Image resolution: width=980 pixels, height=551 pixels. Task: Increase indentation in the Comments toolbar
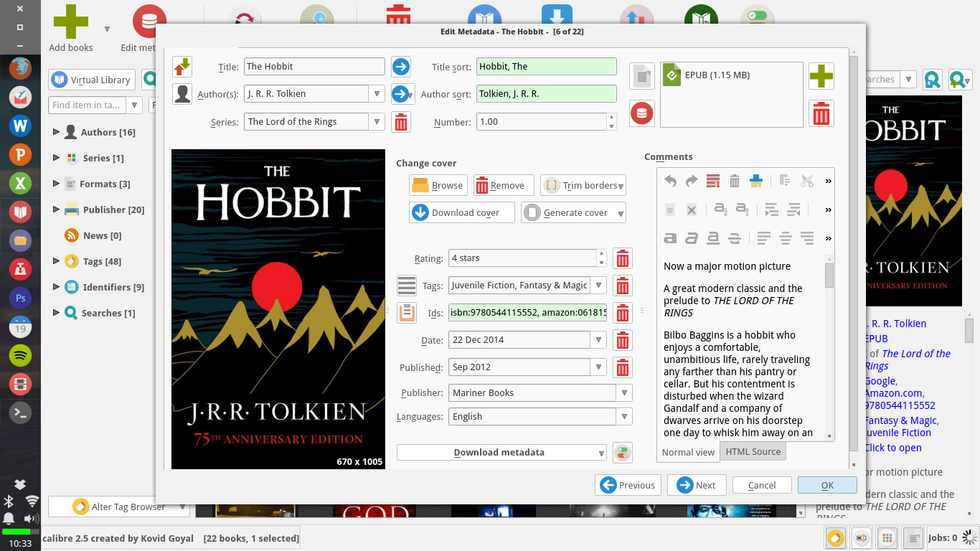pos(772,209)
